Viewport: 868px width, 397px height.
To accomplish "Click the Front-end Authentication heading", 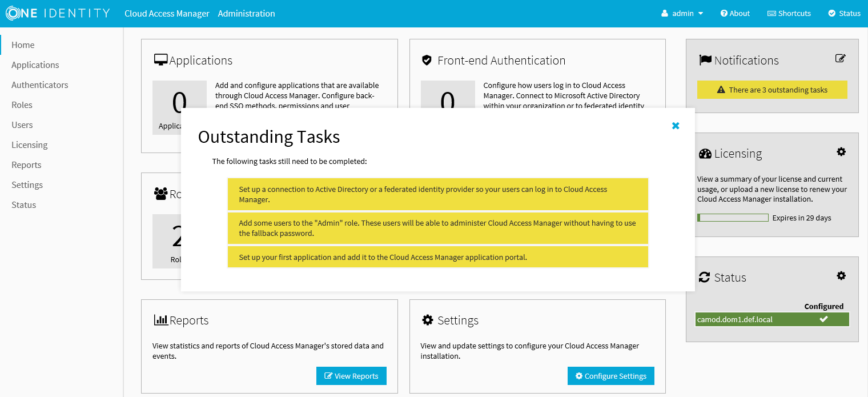I will pyautogui.click(x=501, y=61).
